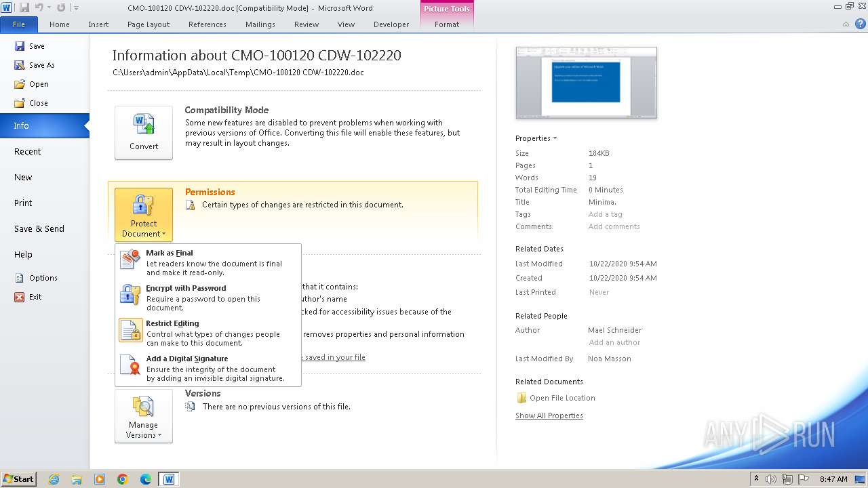This screenshot has width=868, height=488.
Task: Click the Add a tag field
Action: pyautogui.click(x=606, y=214)
